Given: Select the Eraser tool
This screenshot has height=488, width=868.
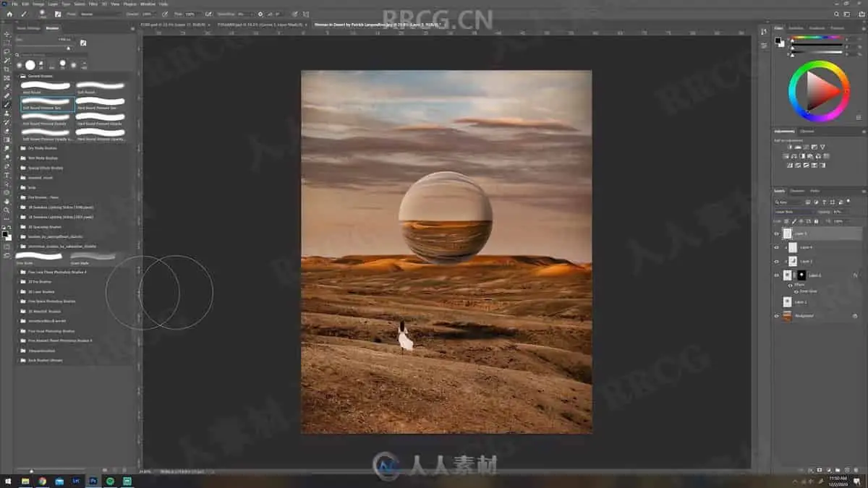Looking at the screenshot, I should (x=7, y=131).
